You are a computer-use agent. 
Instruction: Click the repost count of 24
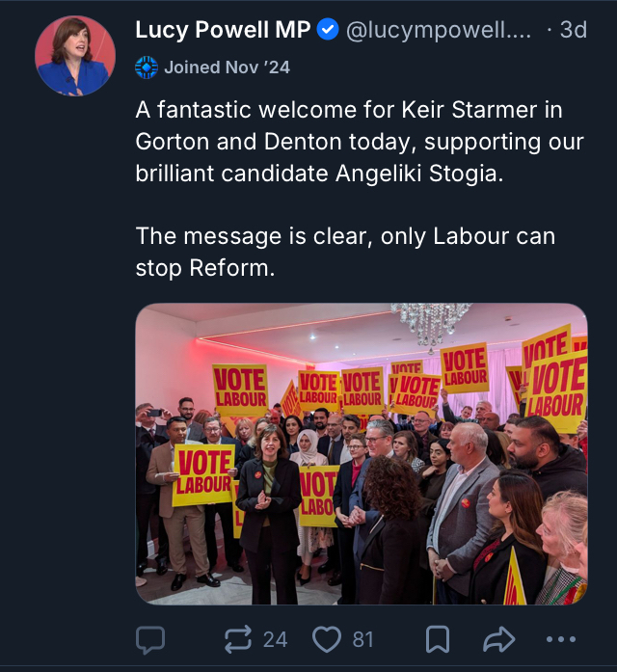pyautogui.click(x=275, y=639)
